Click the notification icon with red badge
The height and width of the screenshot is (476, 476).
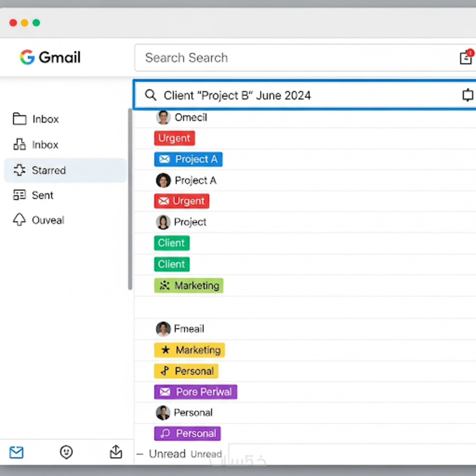[466, 58]
